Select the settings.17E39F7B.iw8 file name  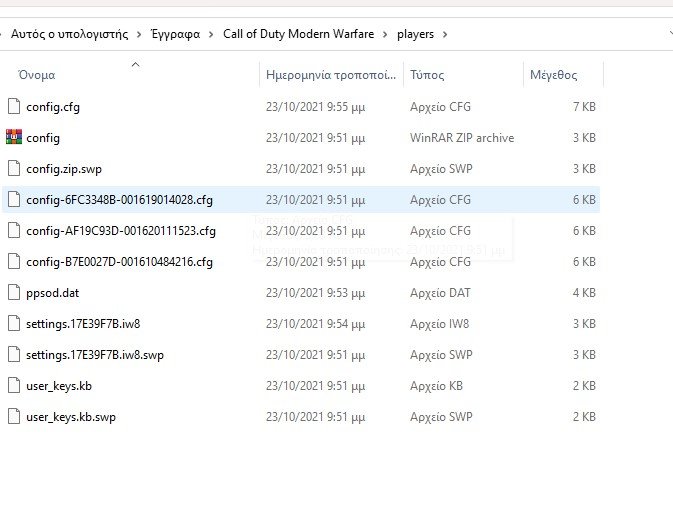pyautogui.click(x=83, y=324)
